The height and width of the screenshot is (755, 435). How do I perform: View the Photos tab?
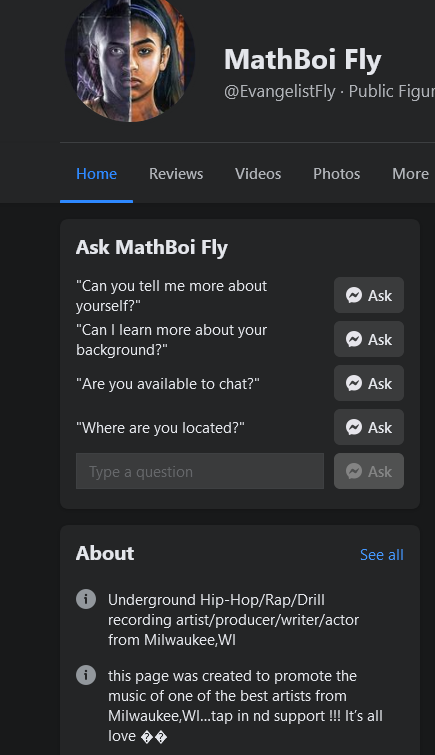click(337, 174)
